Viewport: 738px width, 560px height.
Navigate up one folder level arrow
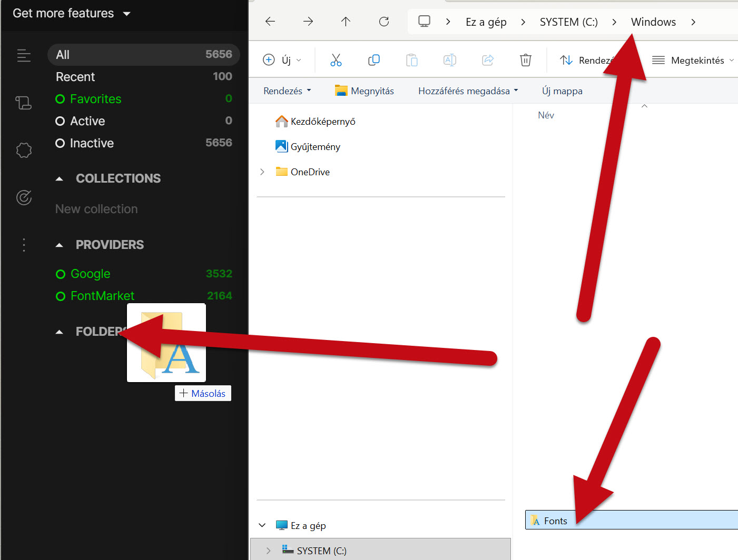coord(346,22)
